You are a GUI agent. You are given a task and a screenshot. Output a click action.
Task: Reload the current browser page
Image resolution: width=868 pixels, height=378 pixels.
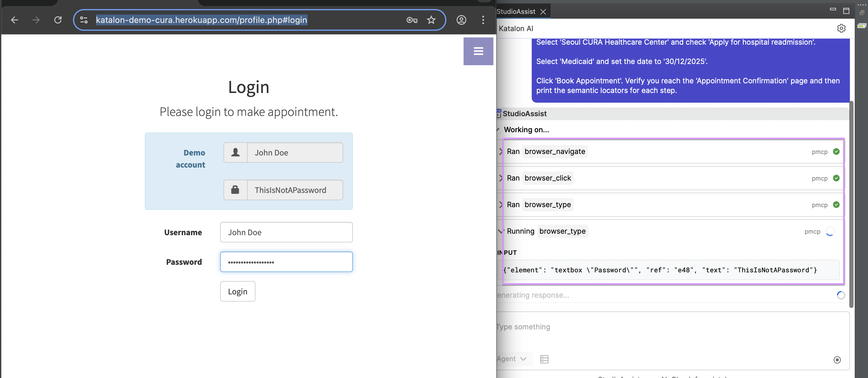point(58,20)
